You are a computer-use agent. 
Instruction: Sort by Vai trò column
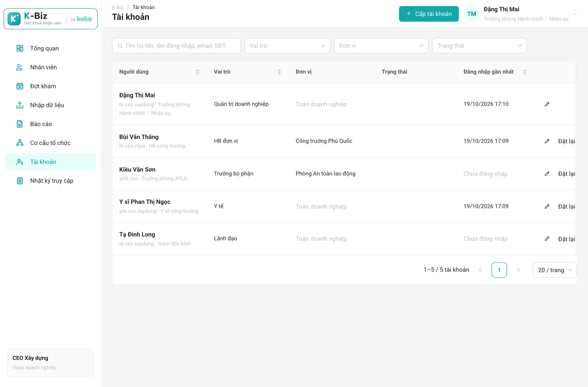click(279, 72)
